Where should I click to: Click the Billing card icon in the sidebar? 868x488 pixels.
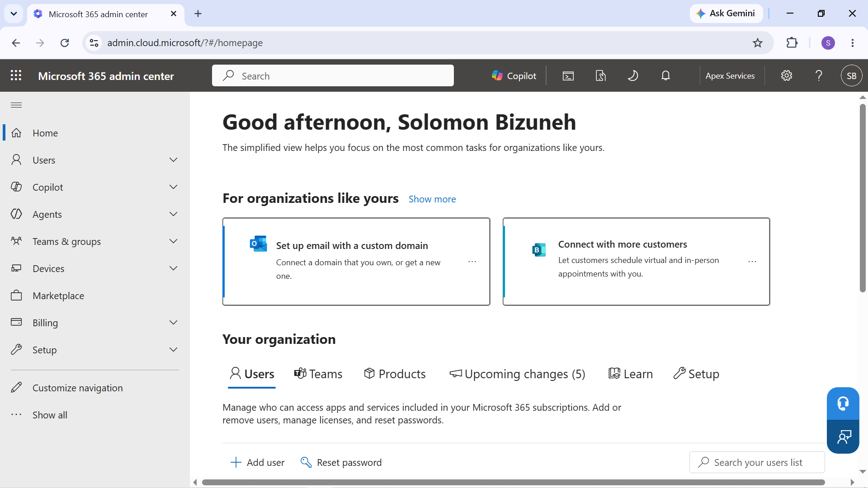pos(16,322)
